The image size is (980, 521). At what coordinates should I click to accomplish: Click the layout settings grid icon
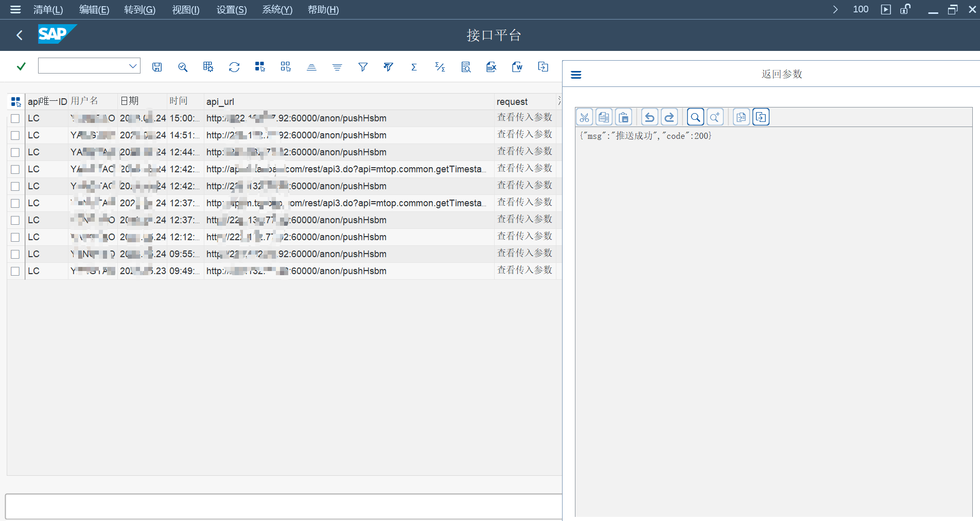click(x=208, y=67)
